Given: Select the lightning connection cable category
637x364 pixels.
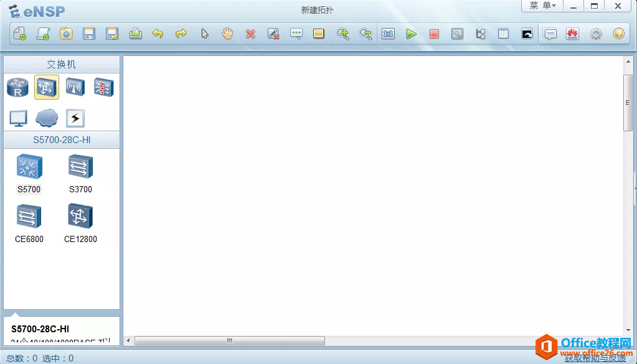Looking at the screenshot, I should (x=75, y=118).
